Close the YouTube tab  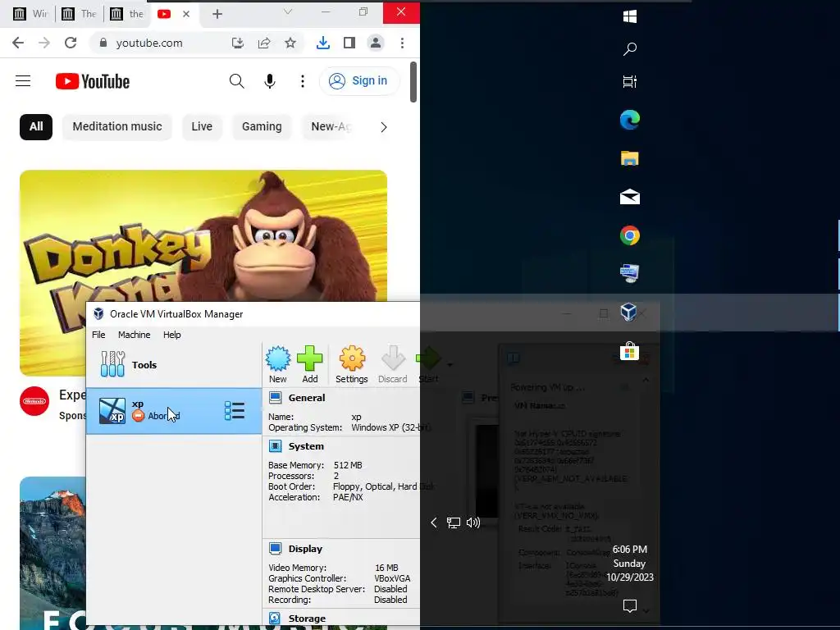[x=186, y=14]
